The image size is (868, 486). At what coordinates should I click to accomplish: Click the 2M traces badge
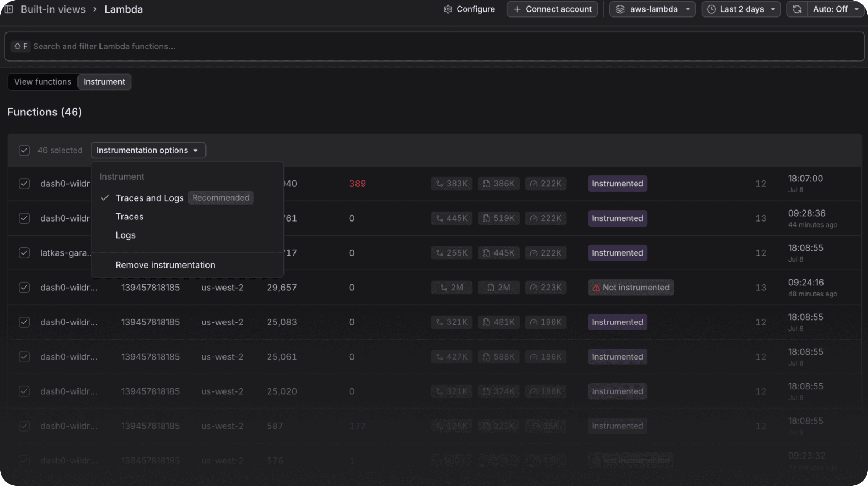452,288
